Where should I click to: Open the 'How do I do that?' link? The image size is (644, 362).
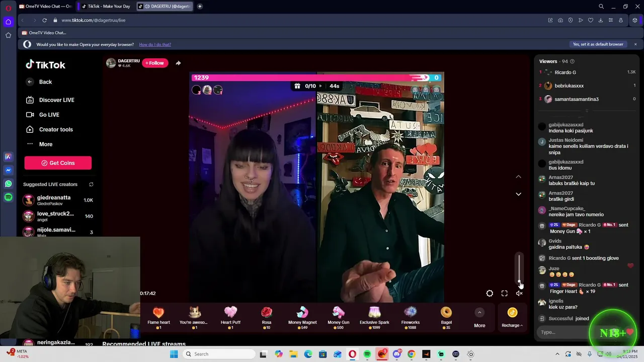pos(155,44)
